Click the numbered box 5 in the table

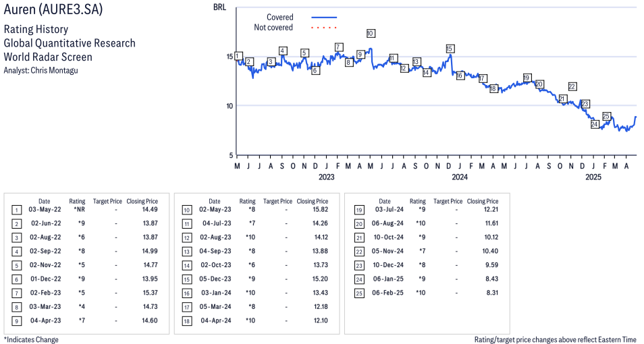click(x=17, y=266)
